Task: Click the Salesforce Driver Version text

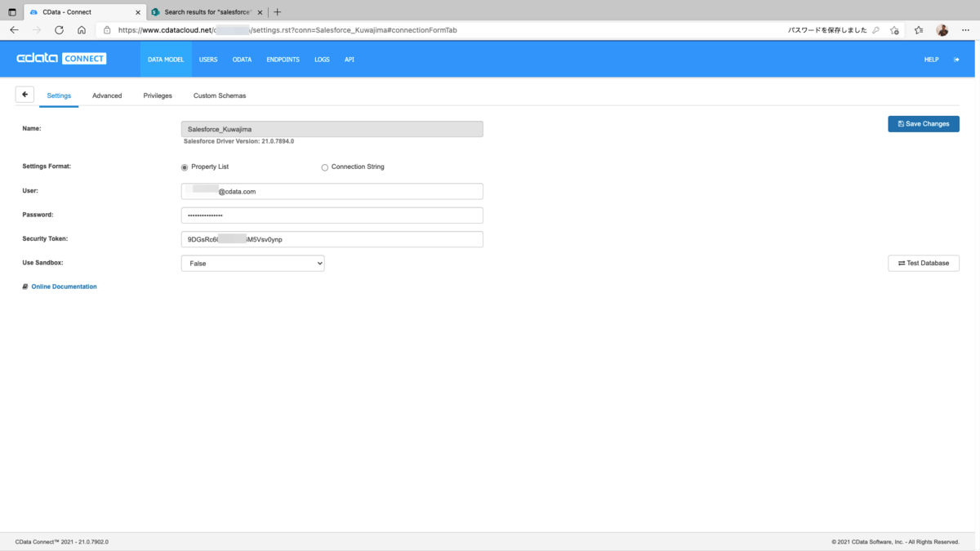Action: tap(238, 141)
